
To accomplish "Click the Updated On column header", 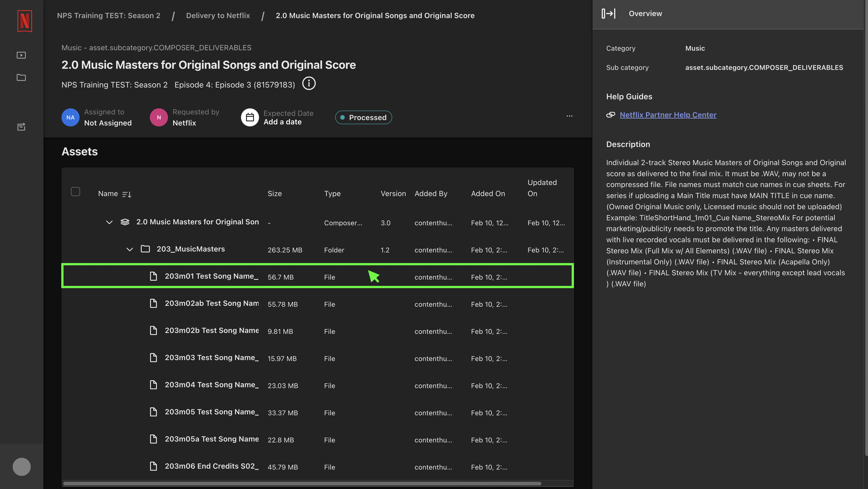I will (x=542, y=188).
